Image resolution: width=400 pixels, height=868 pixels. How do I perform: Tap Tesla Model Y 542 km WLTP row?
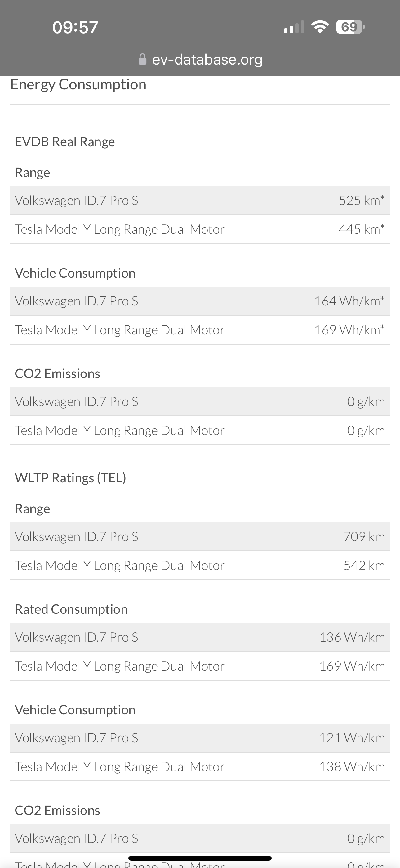coord(200,565)
